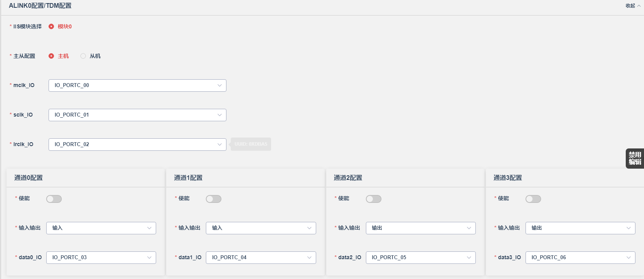Image resolution: width=644 pixels, height=279 pixels.
Task: Click the 通道2配置 heading
Action: (348, 178)
